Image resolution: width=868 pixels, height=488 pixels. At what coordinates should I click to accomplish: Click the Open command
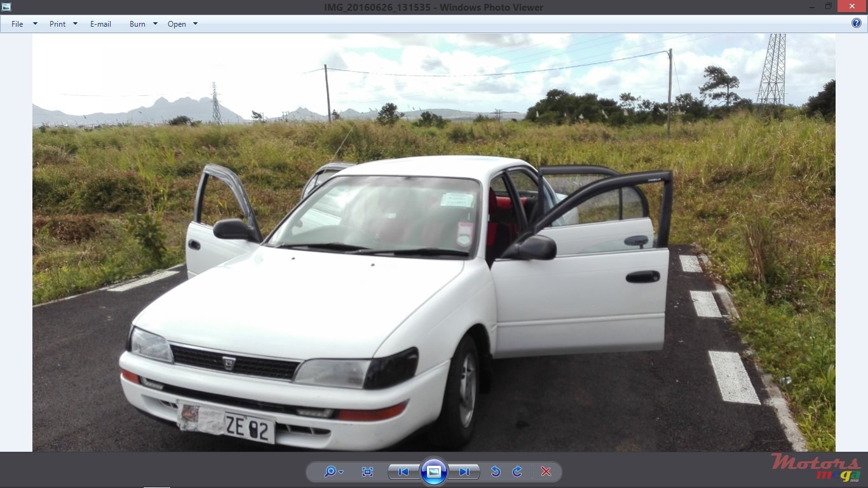pos(177,24)
